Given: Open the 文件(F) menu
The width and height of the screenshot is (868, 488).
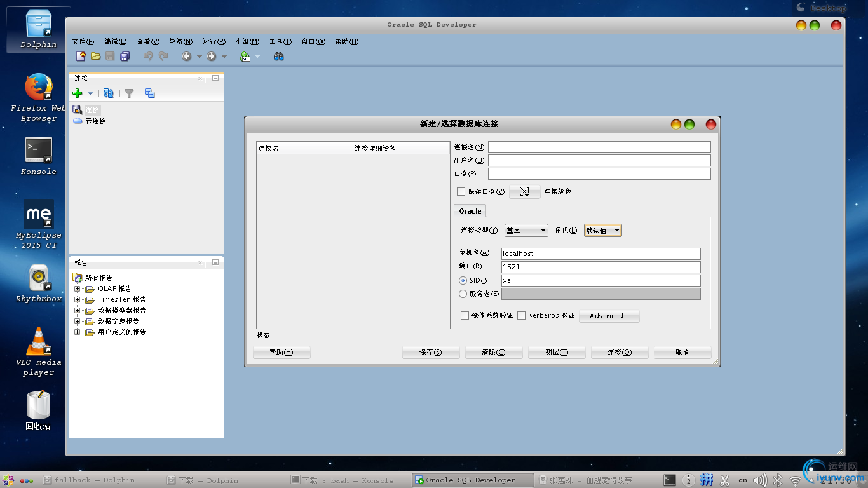Looking at the screenshot, I should [83, 41].
